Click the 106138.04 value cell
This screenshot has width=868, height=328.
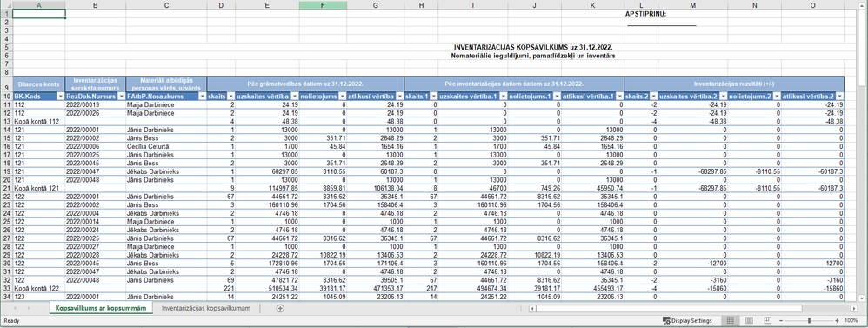tap(376, 188)
